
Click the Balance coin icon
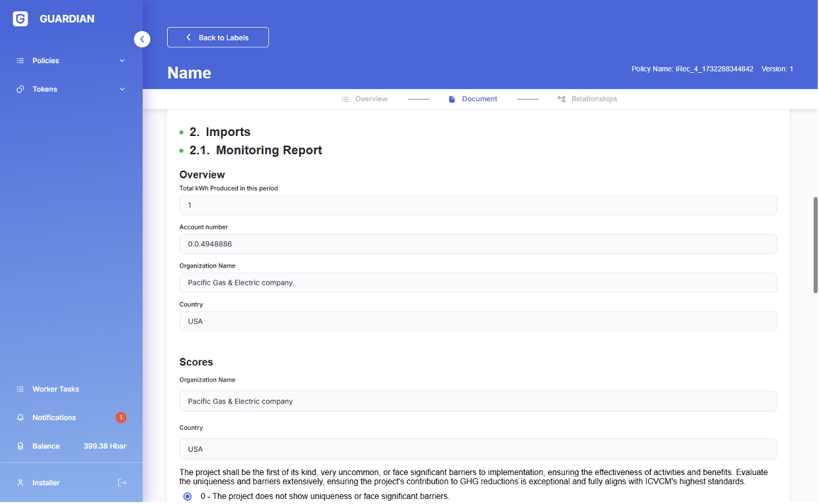(20, 447)
